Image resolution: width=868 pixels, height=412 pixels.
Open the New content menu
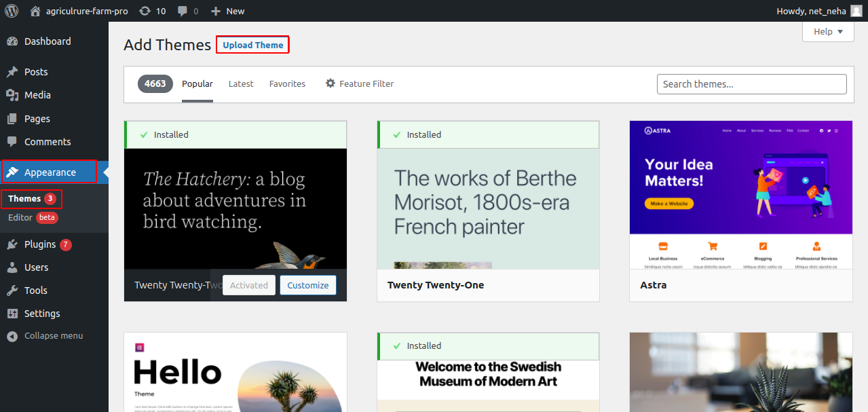click(228, 11)
